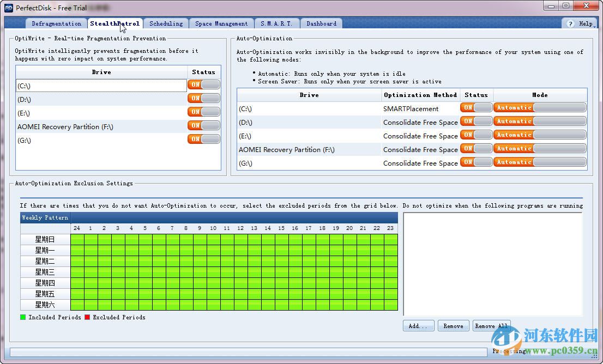Open the Scheduling tab
The height and width of the screenshot is (364, 603).
tap(166, 23)
